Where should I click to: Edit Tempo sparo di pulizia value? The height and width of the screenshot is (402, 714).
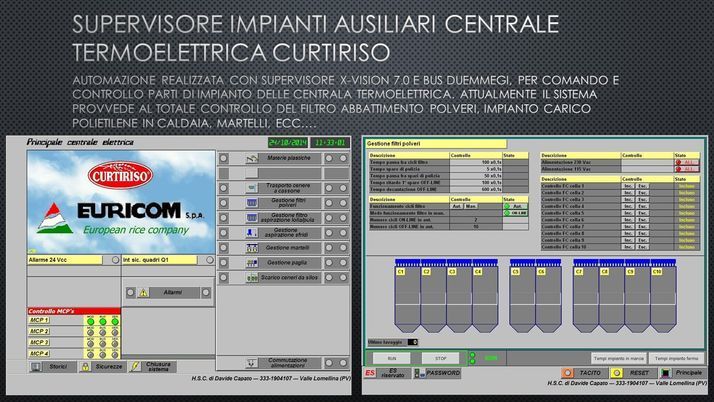click(x=476, y=169)
